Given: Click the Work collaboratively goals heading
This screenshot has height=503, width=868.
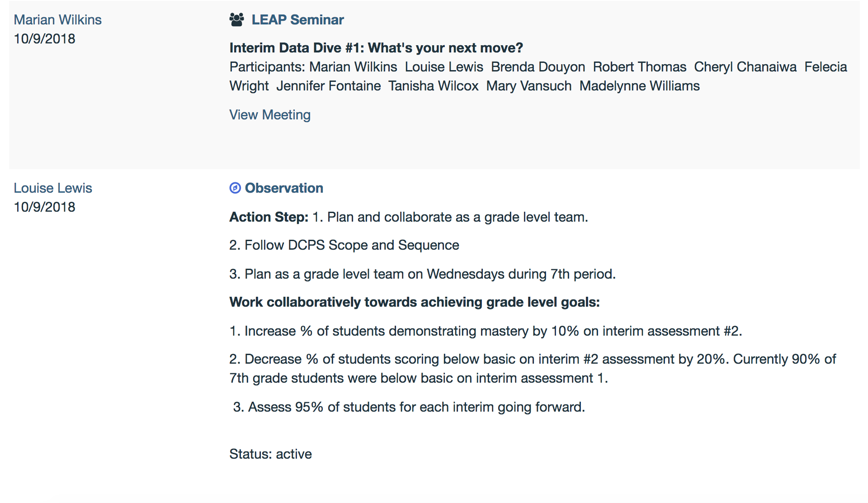Looking at the screenshot, I should (x=415, y=302).
